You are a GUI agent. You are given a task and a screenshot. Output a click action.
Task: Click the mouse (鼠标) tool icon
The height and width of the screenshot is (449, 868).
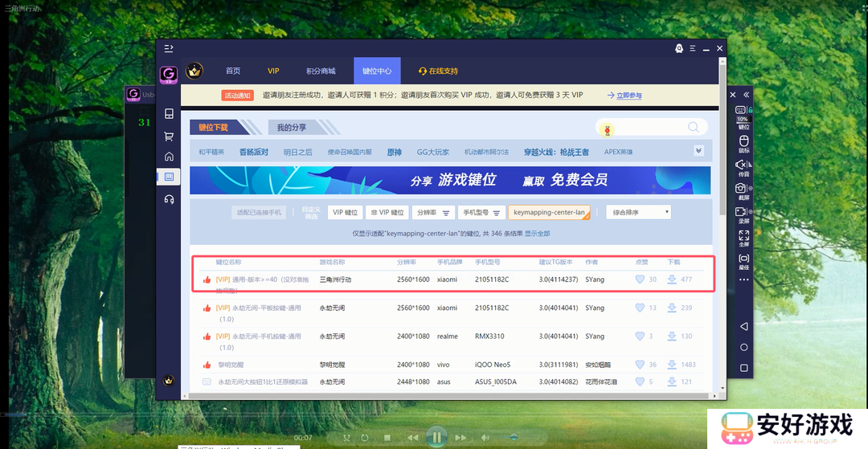coord(743,142)
